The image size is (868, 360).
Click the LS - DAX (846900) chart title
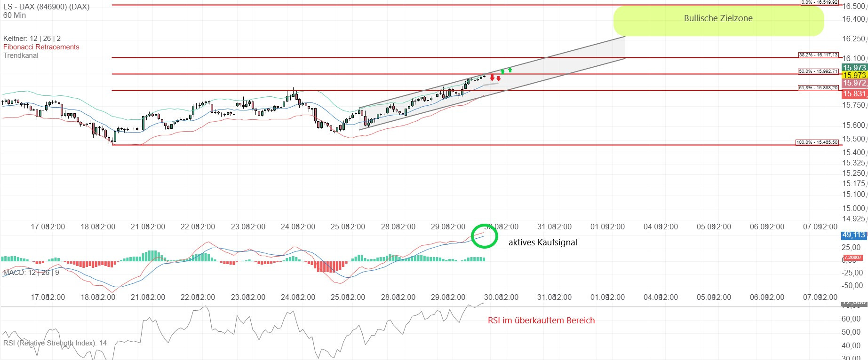tap(46, 7)
